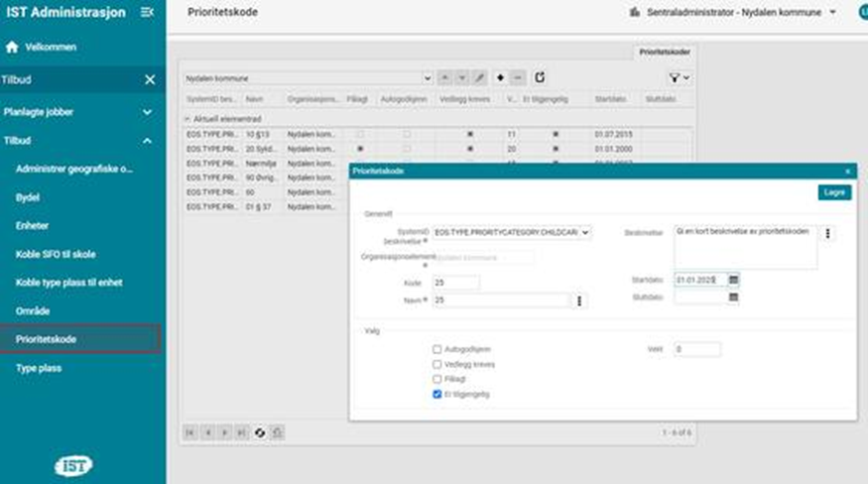Go to the Velkommen home link
The height and width of the screenshot is (484, 868).
50,47
